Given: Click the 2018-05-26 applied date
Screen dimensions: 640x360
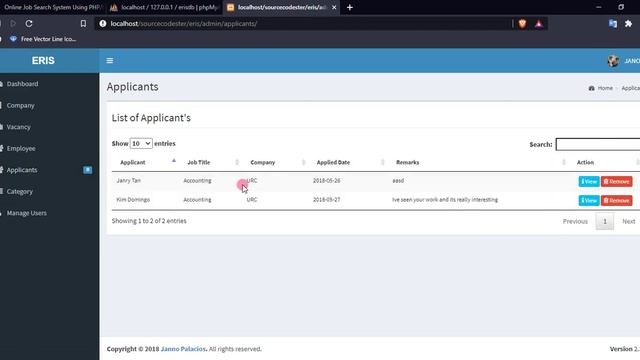Looking at the screenshot, I should [x=327, y=180].
